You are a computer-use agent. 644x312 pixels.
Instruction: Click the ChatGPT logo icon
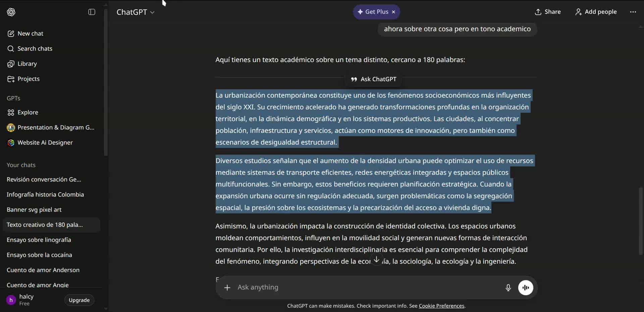[11, 12]
